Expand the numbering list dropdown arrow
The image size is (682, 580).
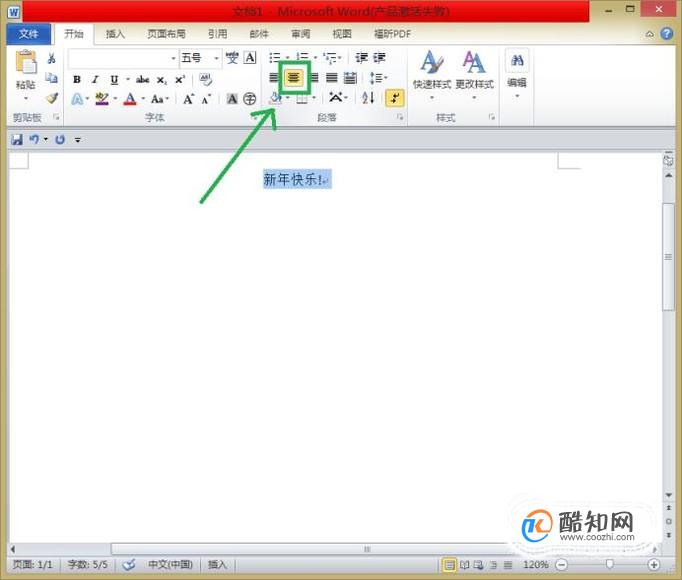(316, 57)
